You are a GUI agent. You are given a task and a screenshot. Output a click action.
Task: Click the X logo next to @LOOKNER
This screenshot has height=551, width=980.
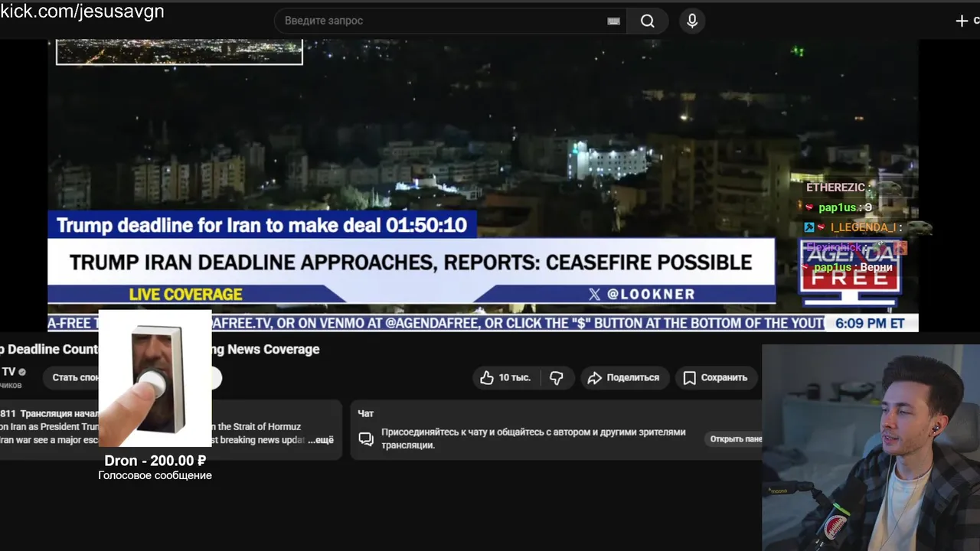pyautogui.click(x=594, y=294)
